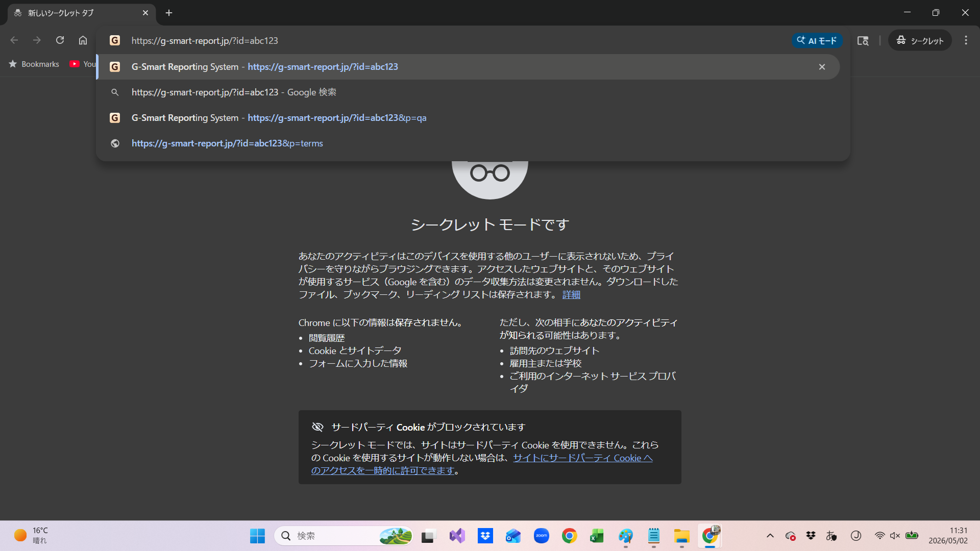Screen dimensions: 980x551
Task: Click サードパーティ Cookie がブロックされています heading
Action: click(x=428, y=427)
